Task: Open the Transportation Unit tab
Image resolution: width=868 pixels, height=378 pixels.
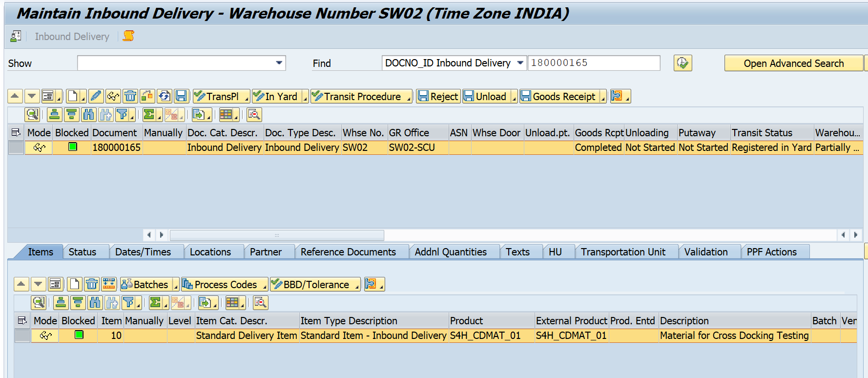Action: point(623,252)
